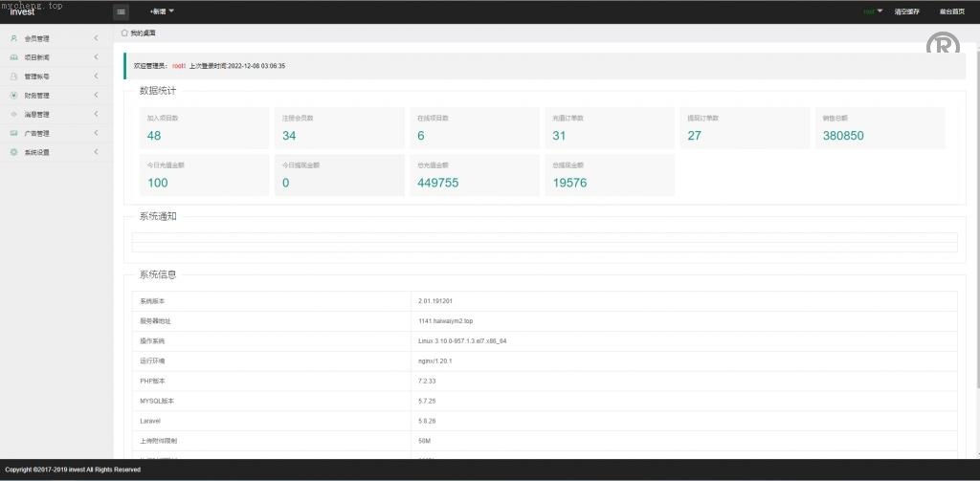Open the +新增 dropdown in top bar
This screenshot has height=481, width=980.
tap(161, 11)
